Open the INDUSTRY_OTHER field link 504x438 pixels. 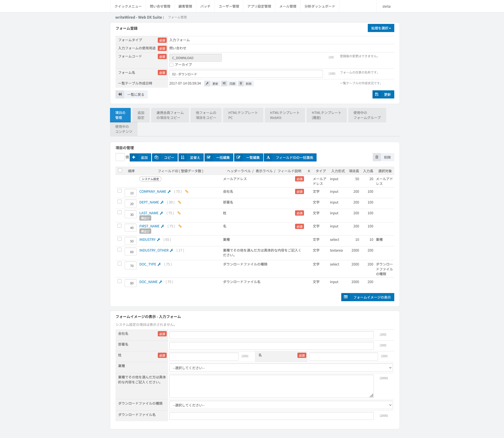[x=154, y=251]
